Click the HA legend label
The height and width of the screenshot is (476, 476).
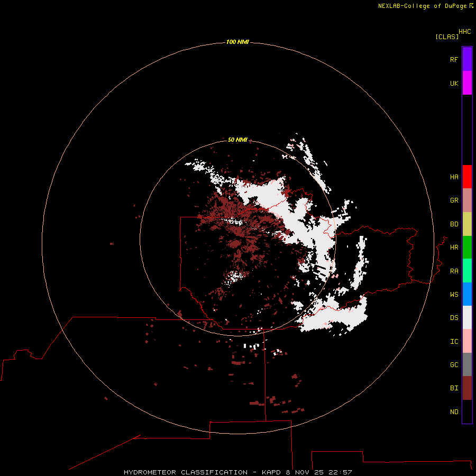454,177
